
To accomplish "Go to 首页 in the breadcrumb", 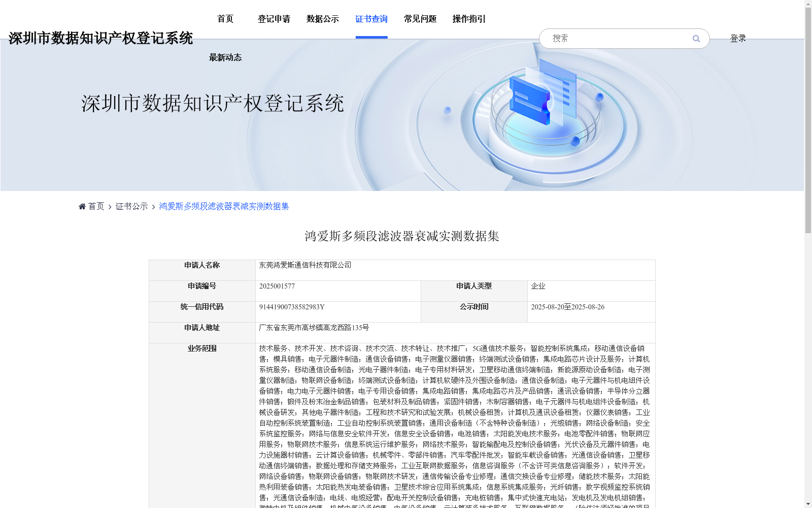I will (x=96, y=206).
